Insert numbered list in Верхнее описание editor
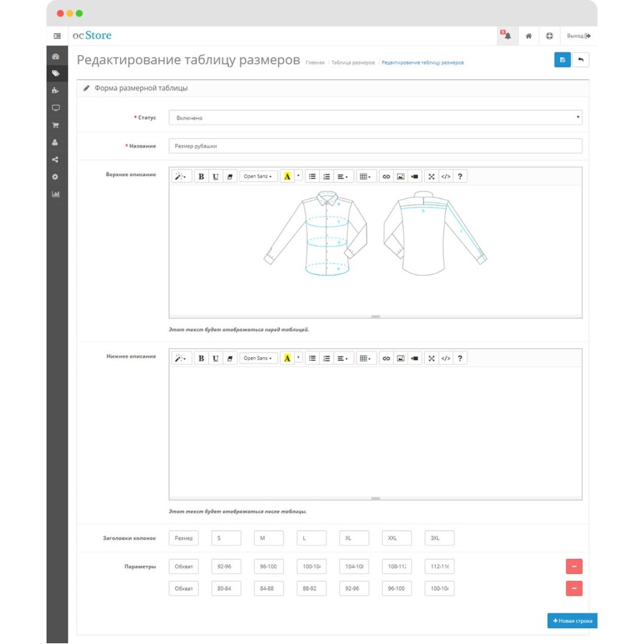Image resolution: width=644 pixels, height=644 pixels. click(326, 177)
